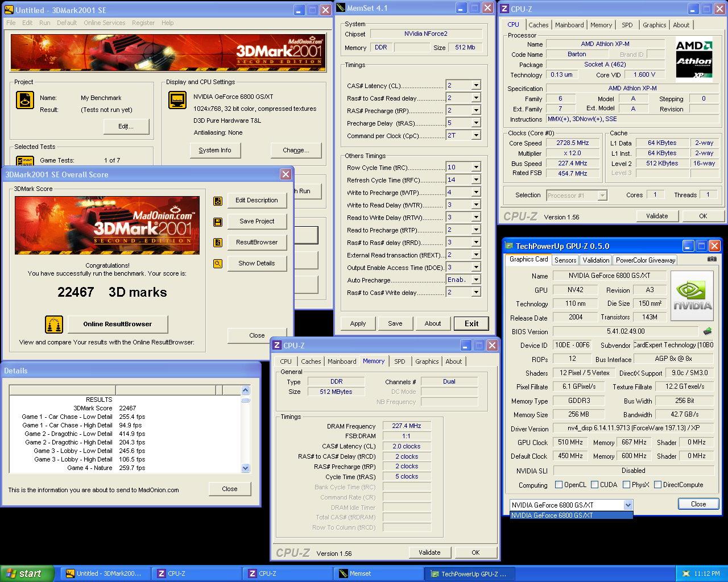
Task: Click the BIOS save chip icon in GPU-Z
Action: (x=708, y=331)
